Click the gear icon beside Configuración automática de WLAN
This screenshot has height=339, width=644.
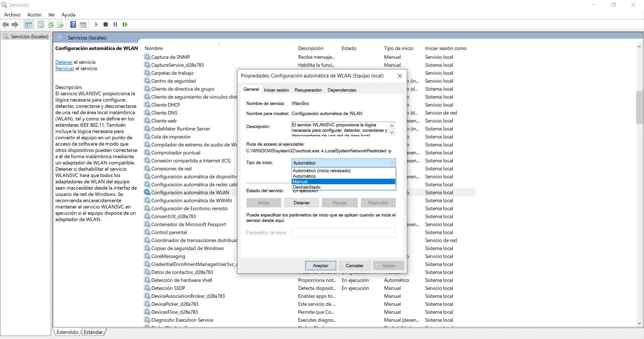point(147,192)
